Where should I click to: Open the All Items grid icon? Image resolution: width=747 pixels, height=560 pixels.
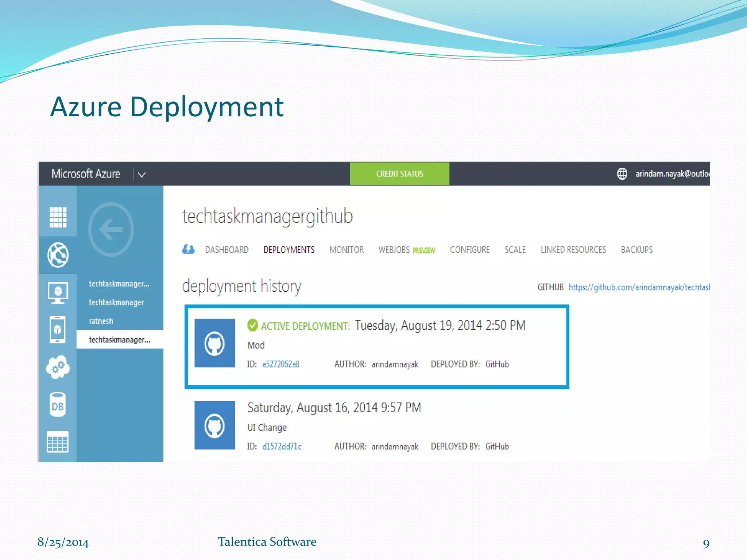(x=58, y=217)
